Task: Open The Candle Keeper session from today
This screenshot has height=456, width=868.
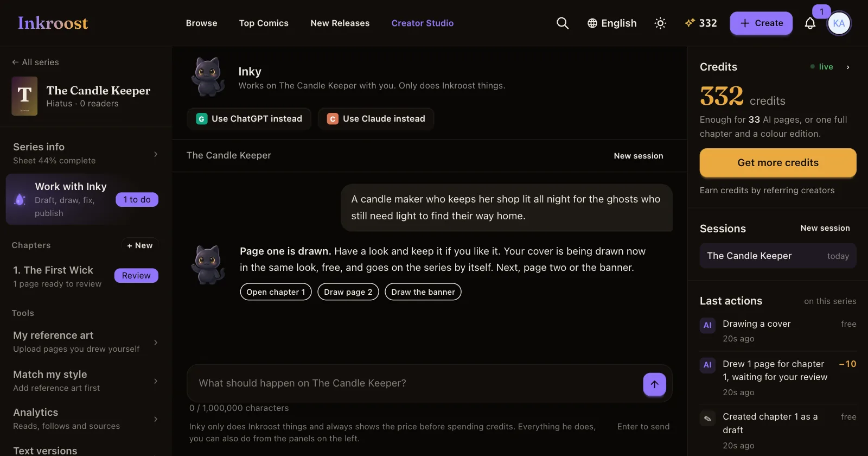Action: pos(778,256)
